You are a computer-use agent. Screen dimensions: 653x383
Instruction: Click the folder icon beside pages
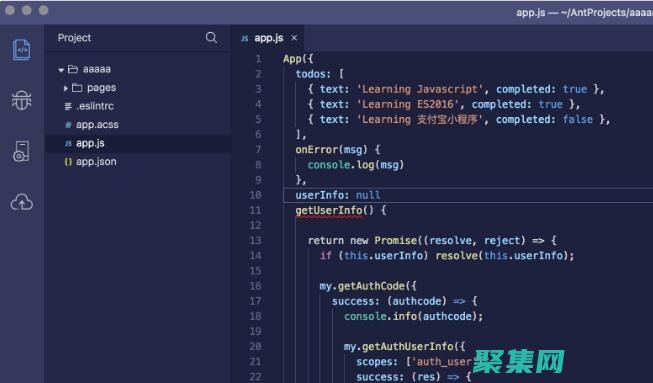(77, 88)
